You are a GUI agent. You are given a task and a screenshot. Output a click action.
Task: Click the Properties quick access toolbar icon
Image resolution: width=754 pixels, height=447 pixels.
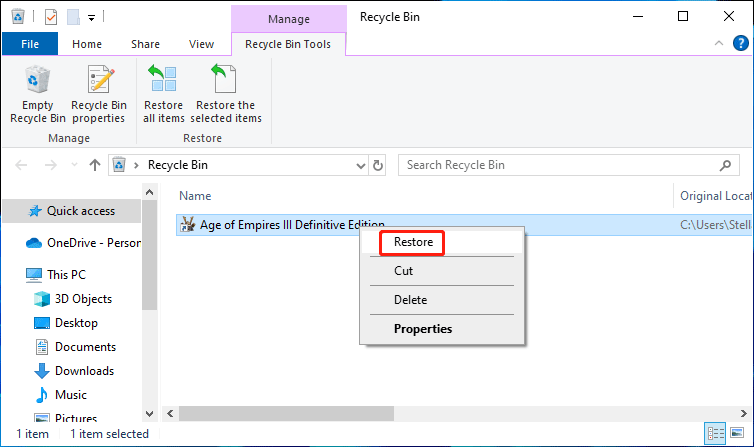coord(50,17)
